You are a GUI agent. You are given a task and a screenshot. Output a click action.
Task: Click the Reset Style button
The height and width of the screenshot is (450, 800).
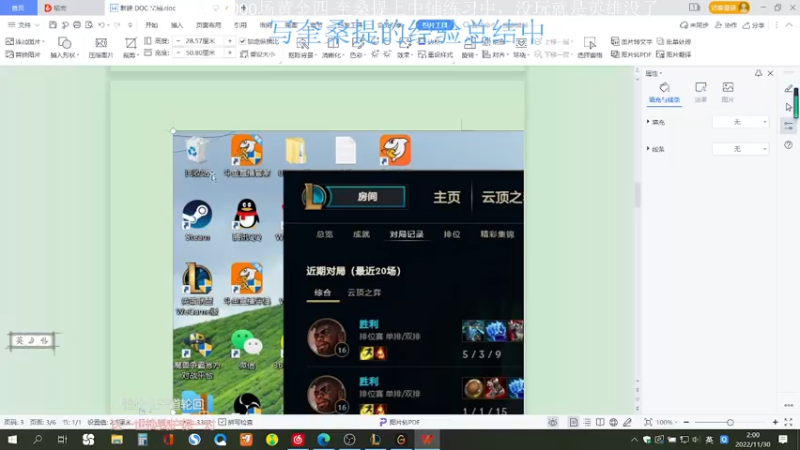click(x=435, y=54)
